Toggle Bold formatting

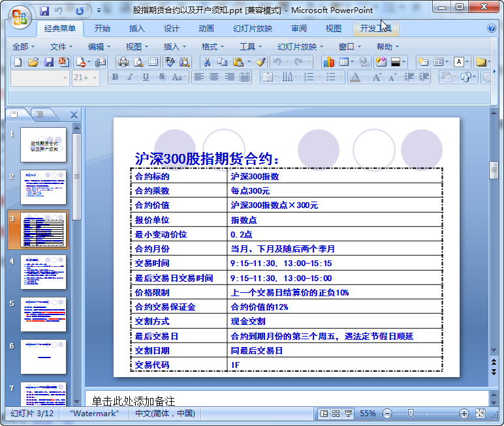pos(116,77)
